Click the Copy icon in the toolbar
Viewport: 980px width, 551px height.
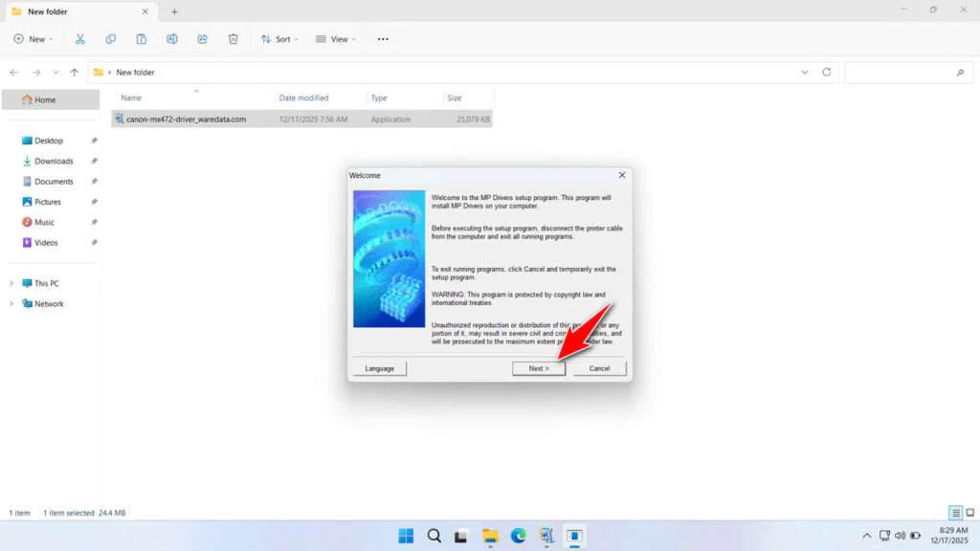(111, 38)
